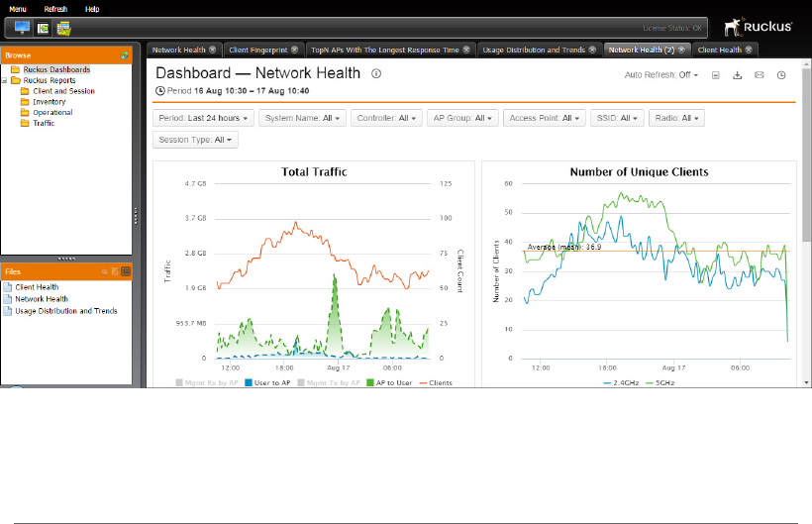
Task: Open the Client Health file icon
Action: tap(8, 287)
